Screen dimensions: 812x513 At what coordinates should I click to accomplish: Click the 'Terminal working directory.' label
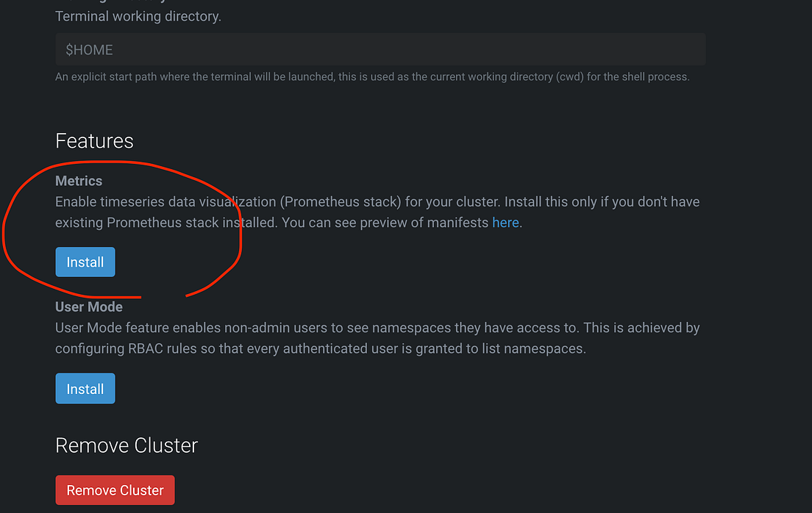coord(138,17)
